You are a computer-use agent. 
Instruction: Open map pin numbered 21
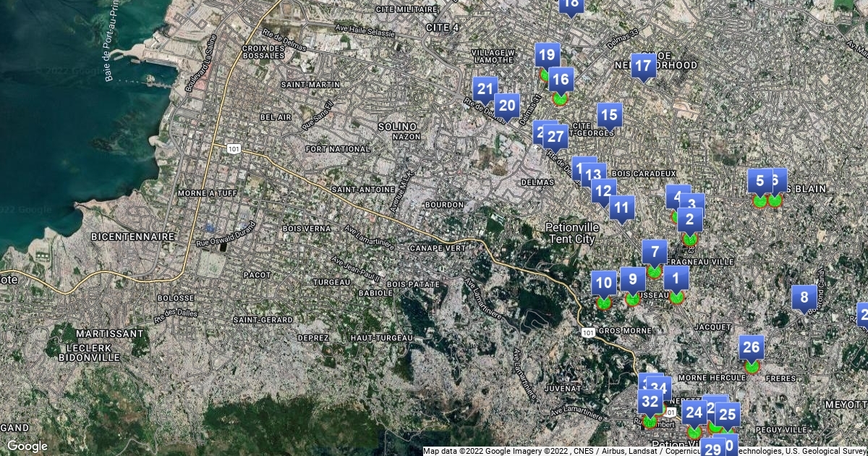coord(485,90)
